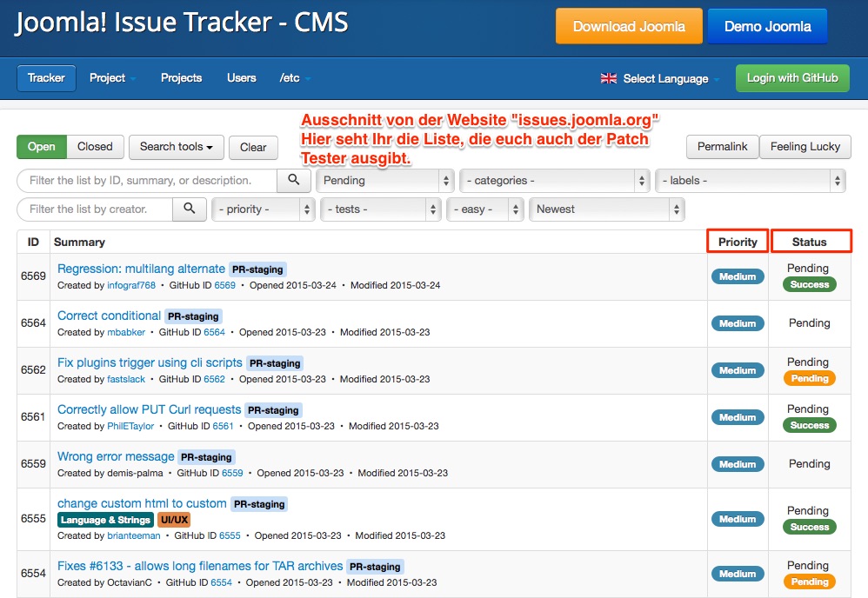
Task: Show Open issues toggle
Action: (42, 147)
